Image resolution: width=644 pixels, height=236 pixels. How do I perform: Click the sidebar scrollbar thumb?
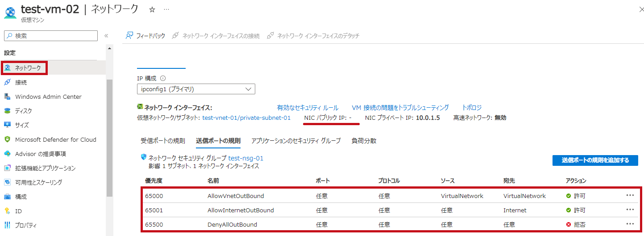[x=109, y=138]
